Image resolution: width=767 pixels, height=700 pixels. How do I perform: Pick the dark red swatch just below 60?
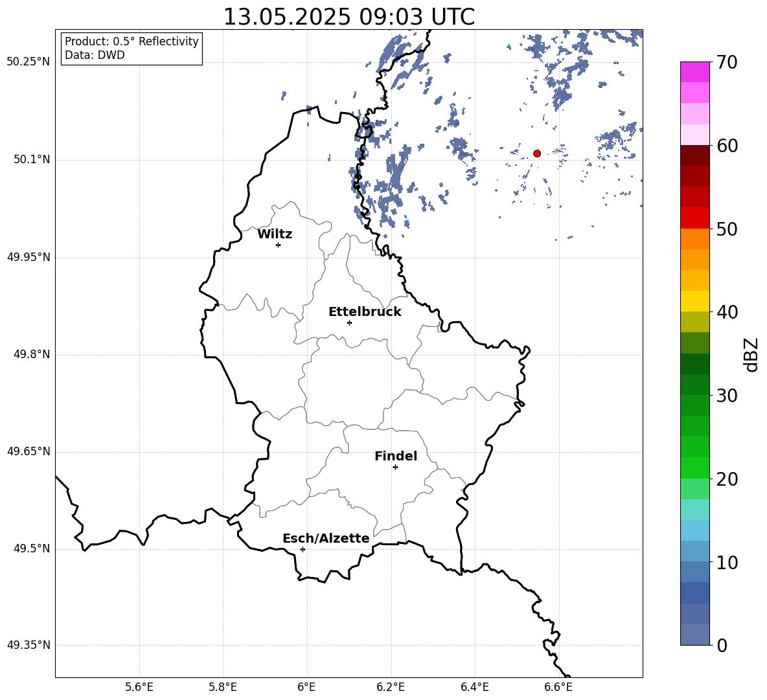coord(694,155)
